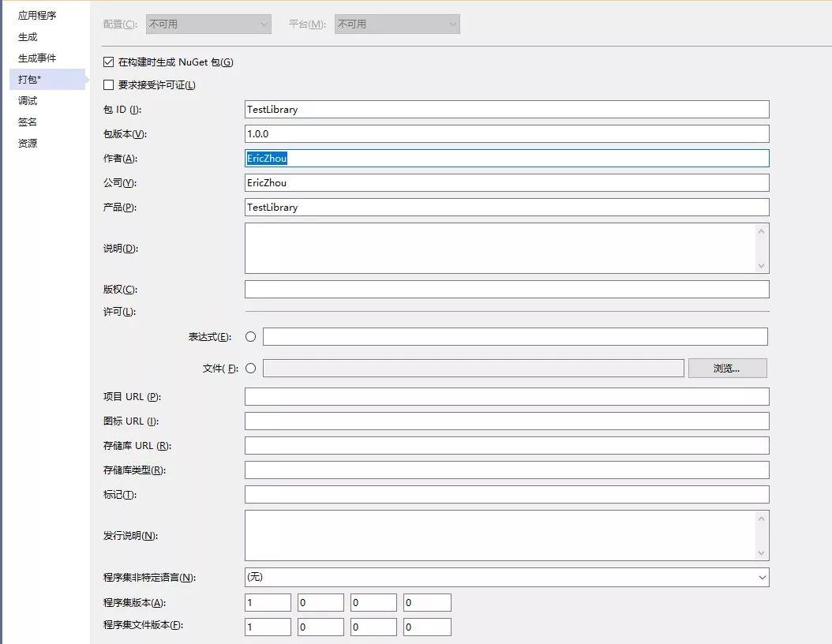Click inside the 说明 description box

[497, 249]
